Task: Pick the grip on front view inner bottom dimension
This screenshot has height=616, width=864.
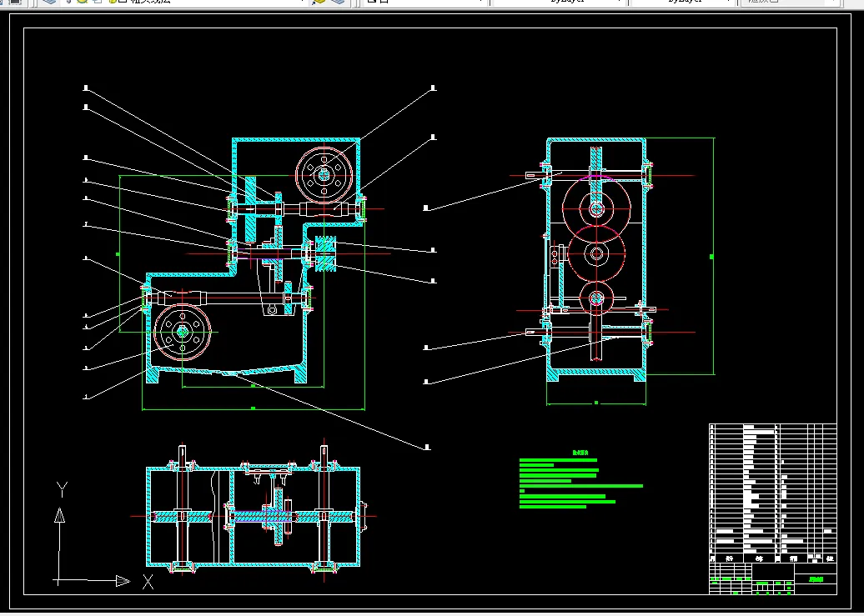Action: pyautogui.click(x=253, y=386)
